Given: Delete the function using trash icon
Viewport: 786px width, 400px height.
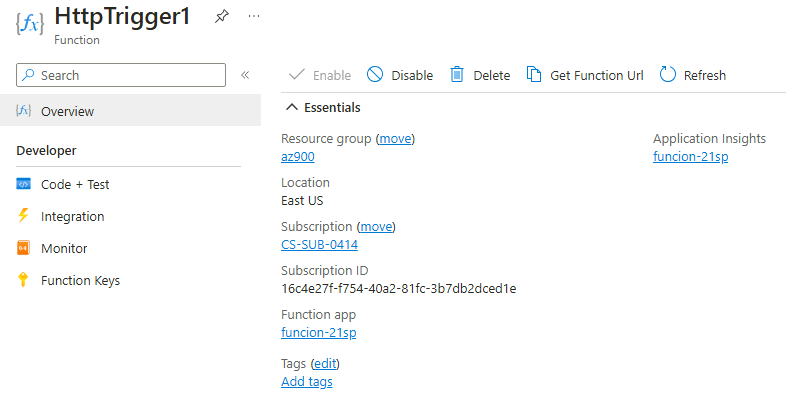Looking at the screenshot, I should (x=480, y=75).
